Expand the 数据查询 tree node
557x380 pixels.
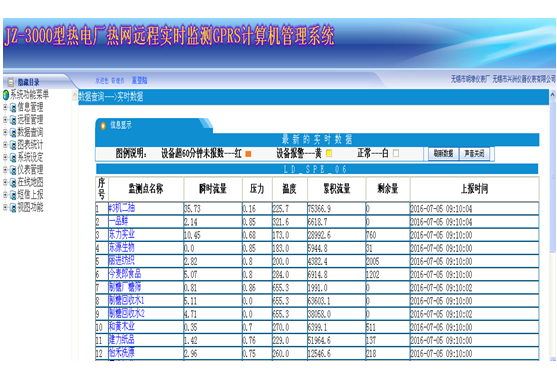pyautogui.click(x=5, y=132)
